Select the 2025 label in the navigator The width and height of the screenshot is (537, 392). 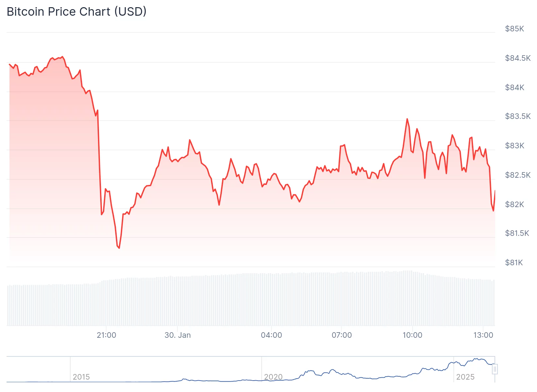click(x=465, y=377)
